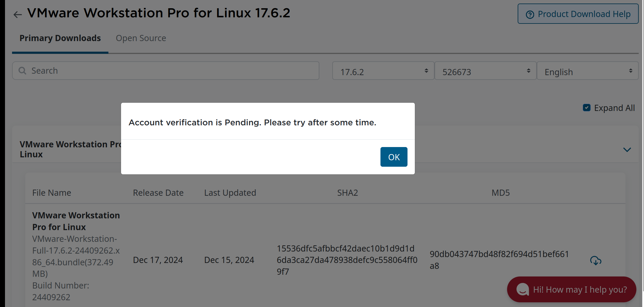This screenshot has width=644, height=307.
Task: Switch to the Open Source tab
Action: [141, 38]
